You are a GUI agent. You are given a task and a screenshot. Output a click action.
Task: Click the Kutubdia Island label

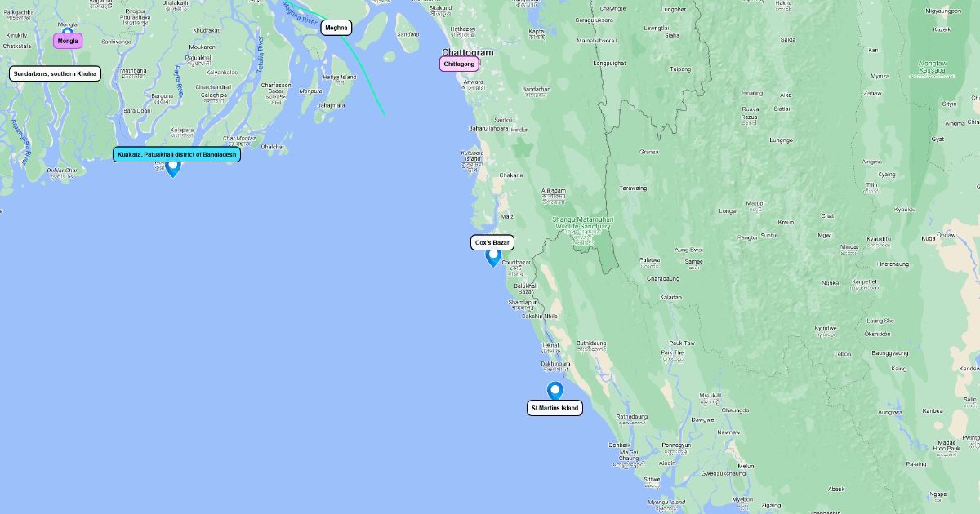(x=471, y=155)
